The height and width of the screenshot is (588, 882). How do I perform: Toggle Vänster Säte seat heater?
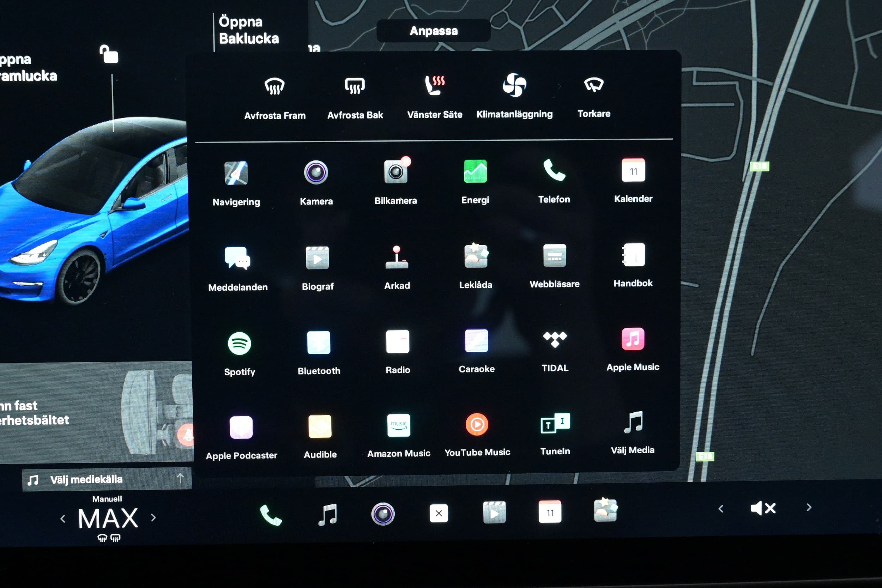coord(435,97)
